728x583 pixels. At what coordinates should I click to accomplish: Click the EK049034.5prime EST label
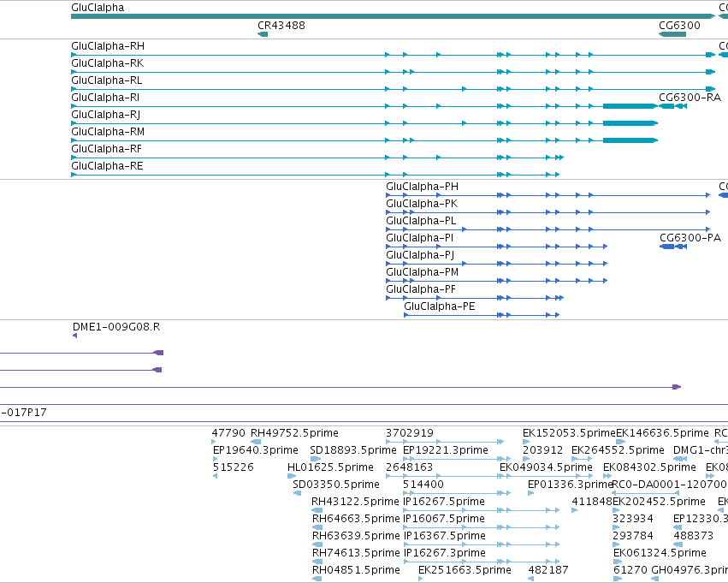point(546,467)
